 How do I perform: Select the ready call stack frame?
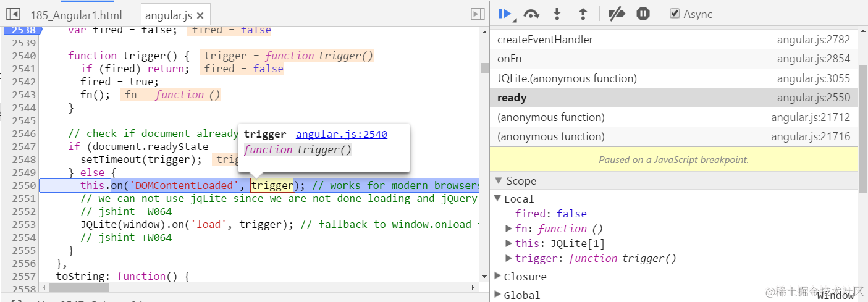(x=673, y=98)
